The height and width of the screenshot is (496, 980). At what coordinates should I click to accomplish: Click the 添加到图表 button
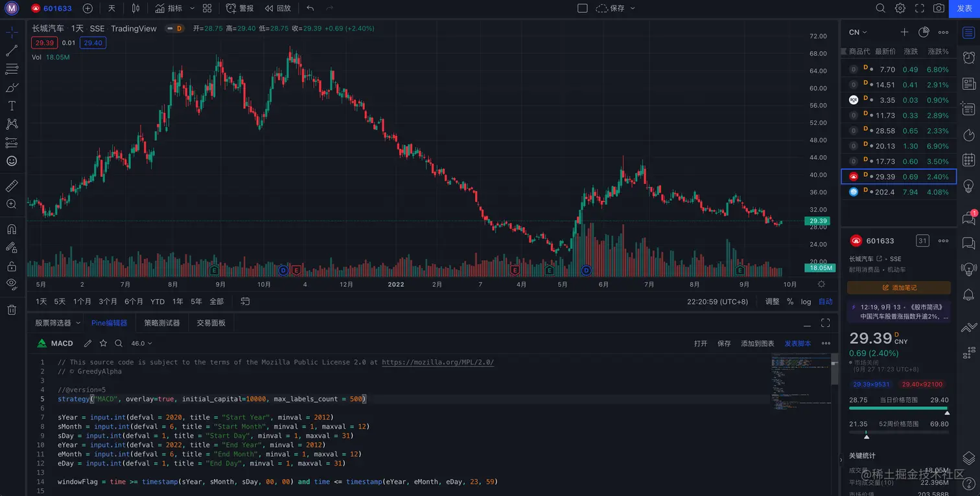pyautogui.click(x=758, y=343)
